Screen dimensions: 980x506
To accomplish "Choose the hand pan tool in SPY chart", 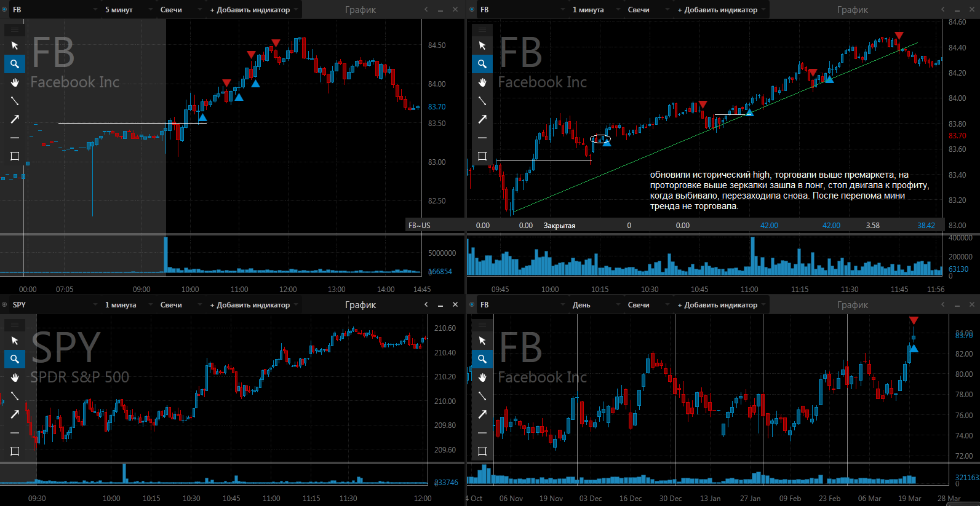I will tap(15, 378).
